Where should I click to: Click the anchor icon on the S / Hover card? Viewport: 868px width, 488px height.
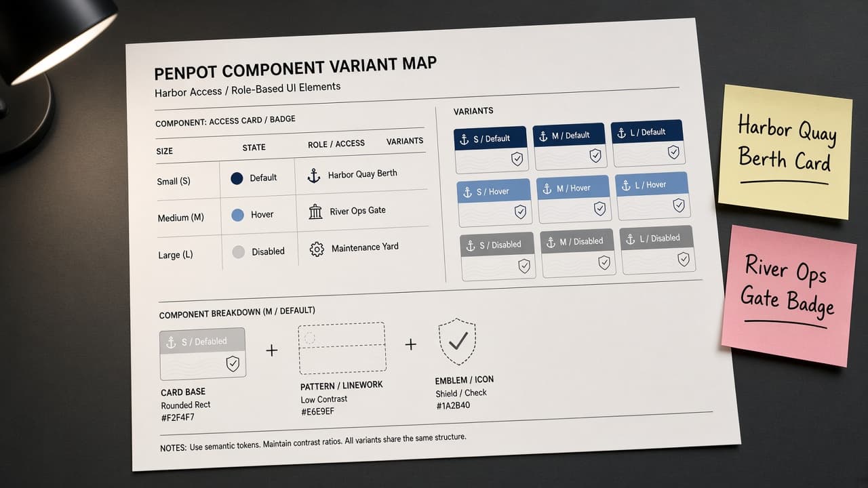click(467, 192)
